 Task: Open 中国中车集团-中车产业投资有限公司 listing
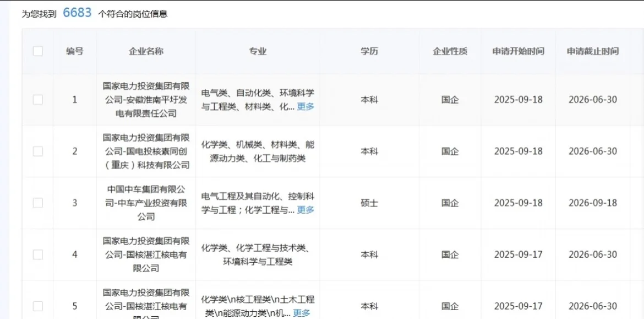(145, 203)
